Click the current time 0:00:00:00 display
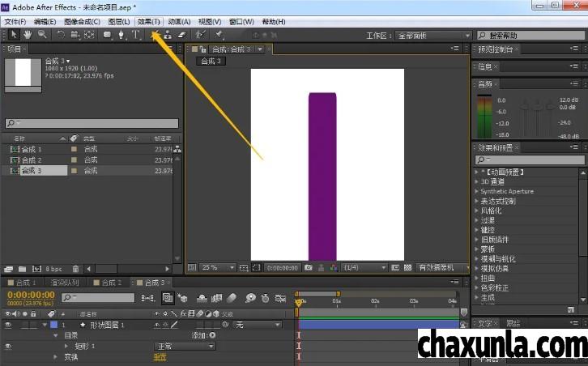Image resolution: width=588 pixels, height=366 pixels. (x=31, y=295)
